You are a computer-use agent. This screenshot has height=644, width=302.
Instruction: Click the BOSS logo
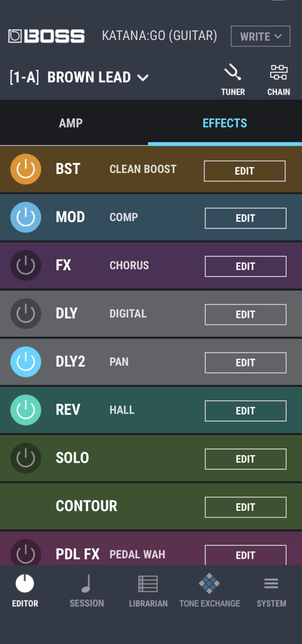tap(46, 36)
